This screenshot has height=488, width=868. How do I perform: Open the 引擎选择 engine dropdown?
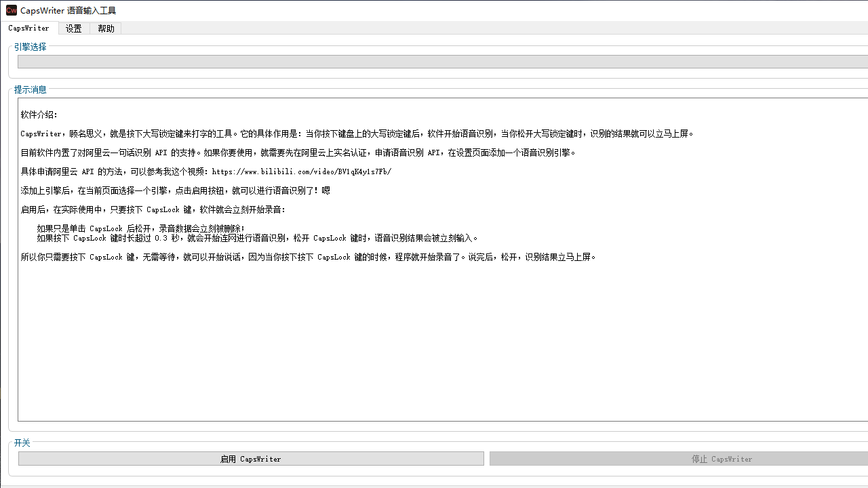click(x=443, y=62)
